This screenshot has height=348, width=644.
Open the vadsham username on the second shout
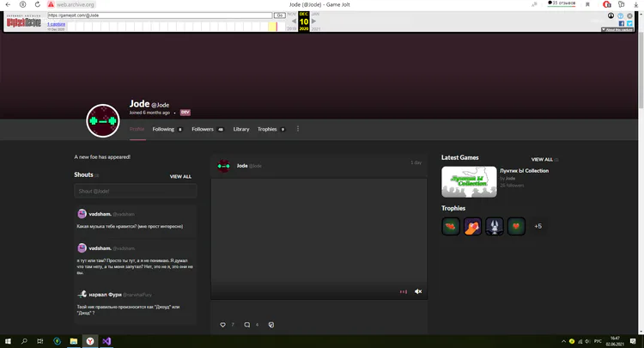pos(100,248)
